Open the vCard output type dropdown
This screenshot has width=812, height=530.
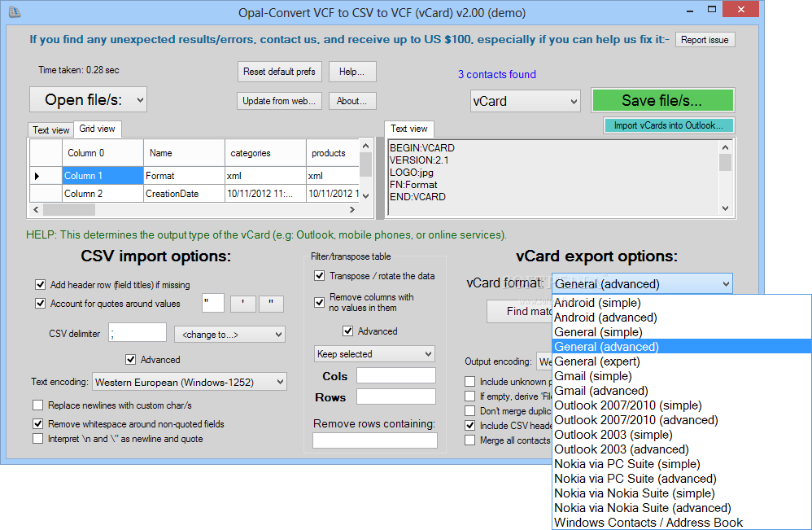[x=525, y=101]
